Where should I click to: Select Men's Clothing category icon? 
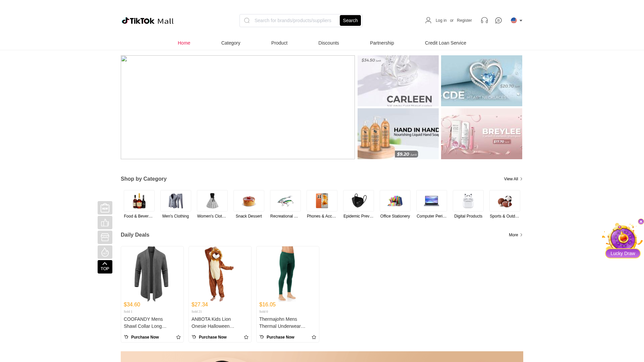tap(176, 201)
